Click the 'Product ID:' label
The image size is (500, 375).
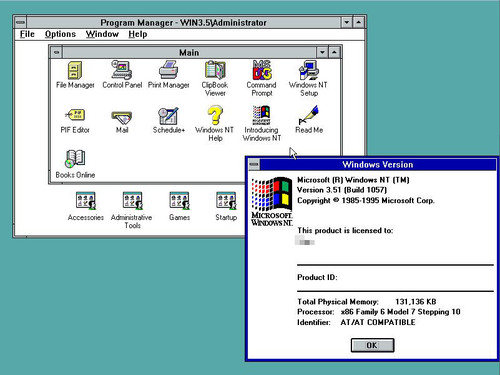pos(317,277)
